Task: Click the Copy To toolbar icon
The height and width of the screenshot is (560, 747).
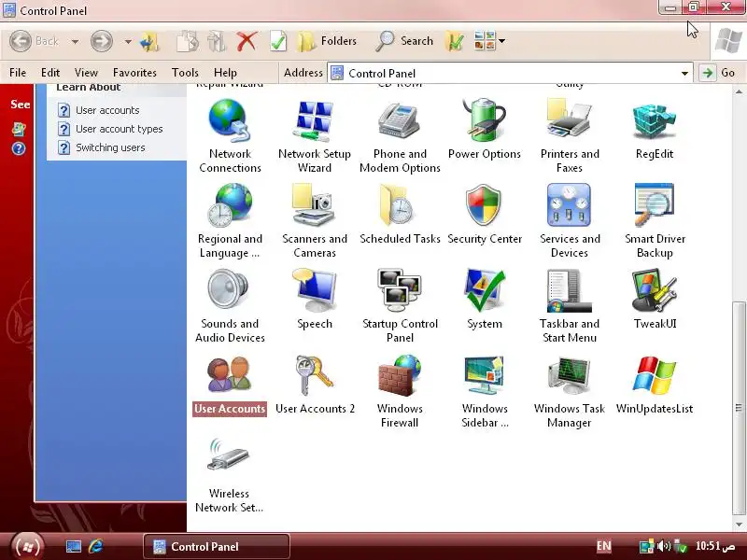Action: click(187, 41)
